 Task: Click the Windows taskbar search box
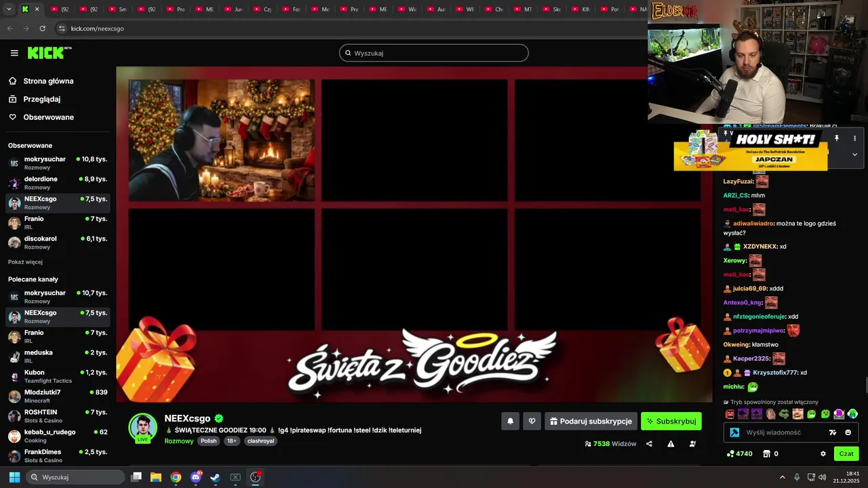click(x=76, y=477)
